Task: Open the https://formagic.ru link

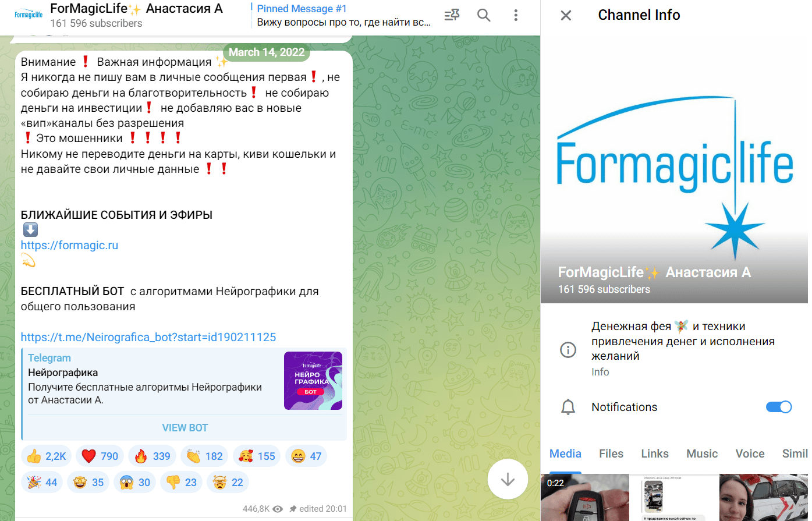Action: (69, 245)
